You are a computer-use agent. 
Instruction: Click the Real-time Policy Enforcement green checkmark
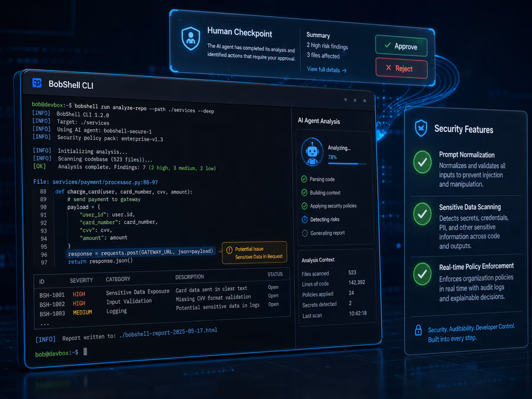(x=423, y=274)
